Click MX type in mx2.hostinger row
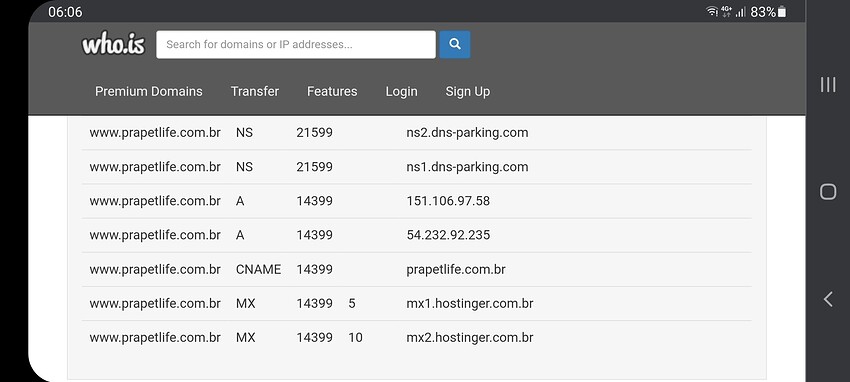850x382 pixels. pyautogui.click(x=245, y=338)
